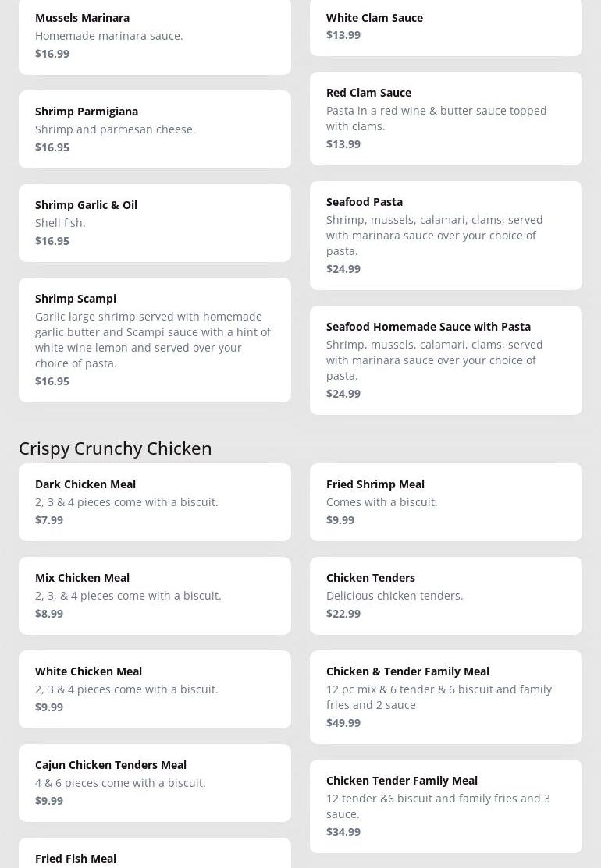Choose the White Chicken Meal item
The width and height of the screenshot is (601, 868).
(155, 689)
